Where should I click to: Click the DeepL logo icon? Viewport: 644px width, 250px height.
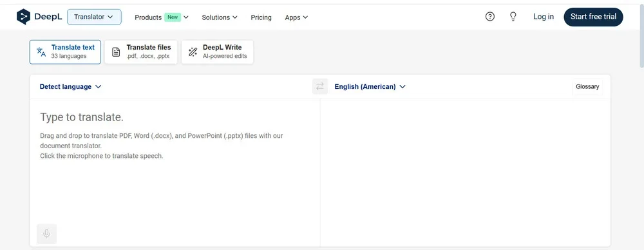point(23,17)
